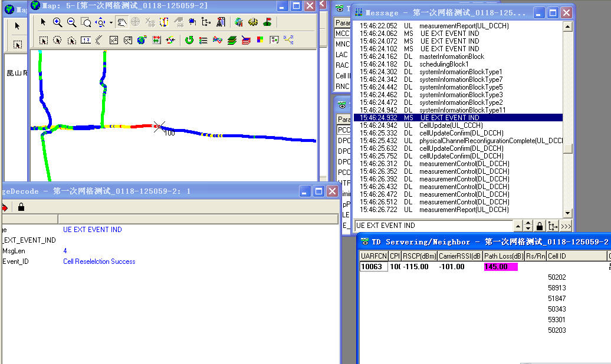611x364 pixels.
Task: Select the hand pan tool
Action: click(122, 22)
